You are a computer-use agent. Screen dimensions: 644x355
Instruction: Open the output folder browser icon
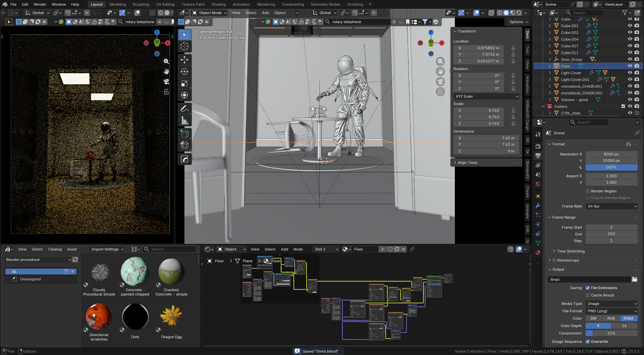coord(634,279)
